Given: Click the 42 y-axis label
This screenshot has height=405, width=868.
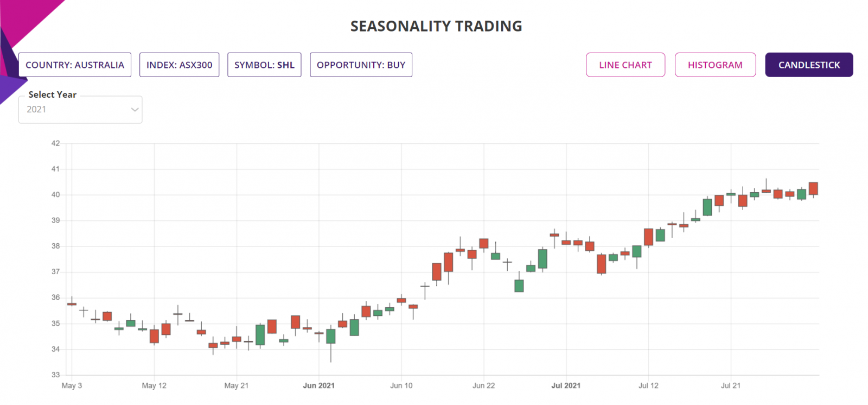Looking at the screenshot, I should pyautogui.click(x=55, y=143).
